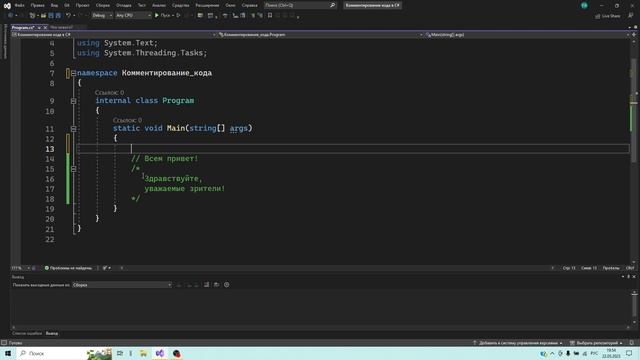The image size is (640, 360).
Task: Click the Select repository status bar button
Action: 596,343
